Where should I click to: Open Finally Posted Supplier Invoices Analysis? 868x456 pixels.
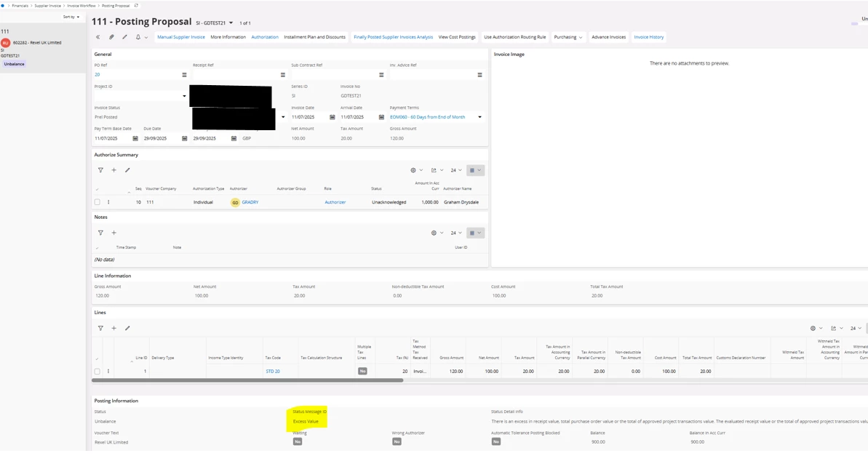point(393,37)
